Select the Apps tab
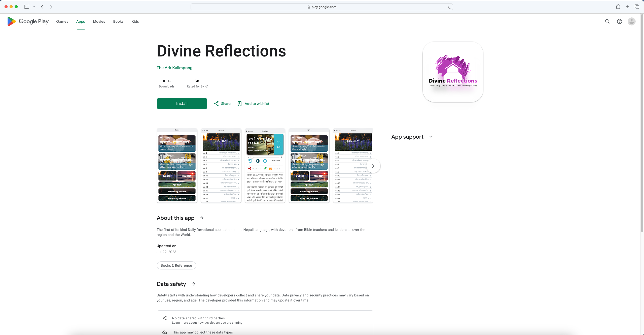 pos(81,21)
